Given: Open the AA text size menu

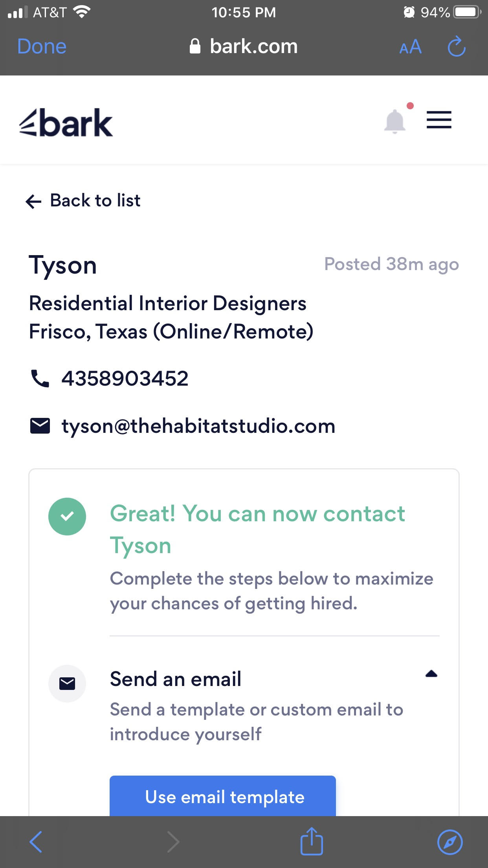Looking at the screenshot, I should tap(410, 47).
